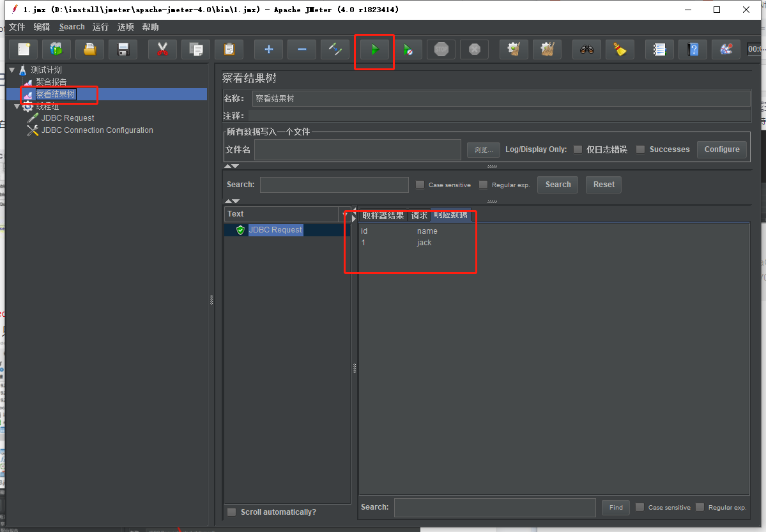Click arrow between results list and tabs
Viewport: 766px width, 532px height.
point(354,217)
